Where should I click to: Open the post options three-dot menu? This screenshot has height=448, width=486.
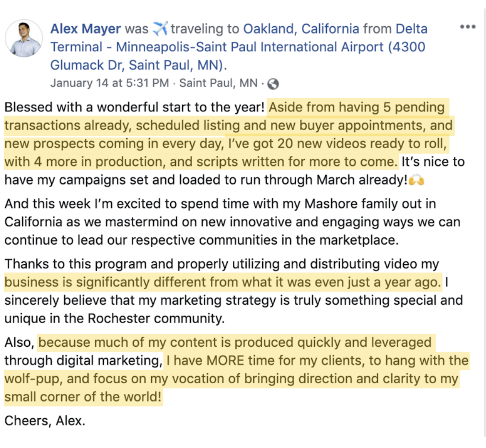click(x=467, y=27)
